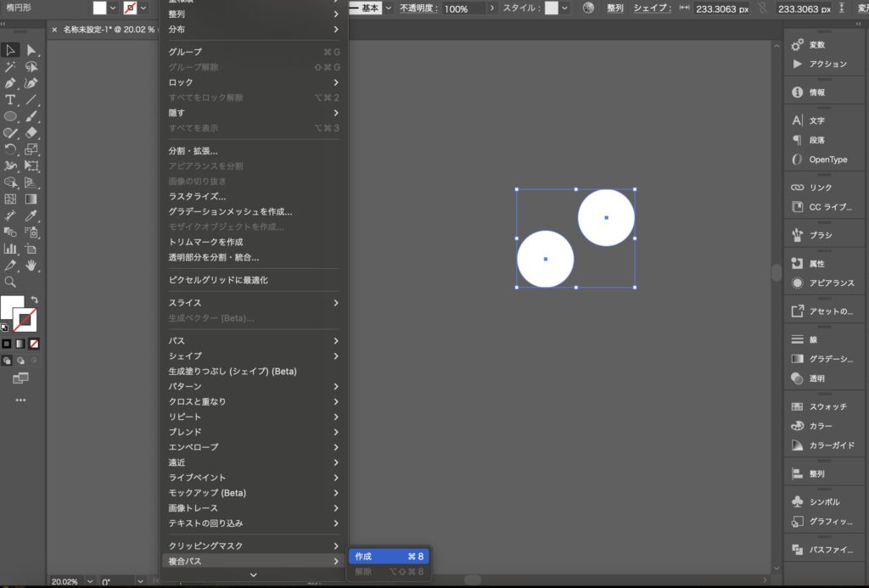Open the opacity 100% dropdown

tap(491, 8)
